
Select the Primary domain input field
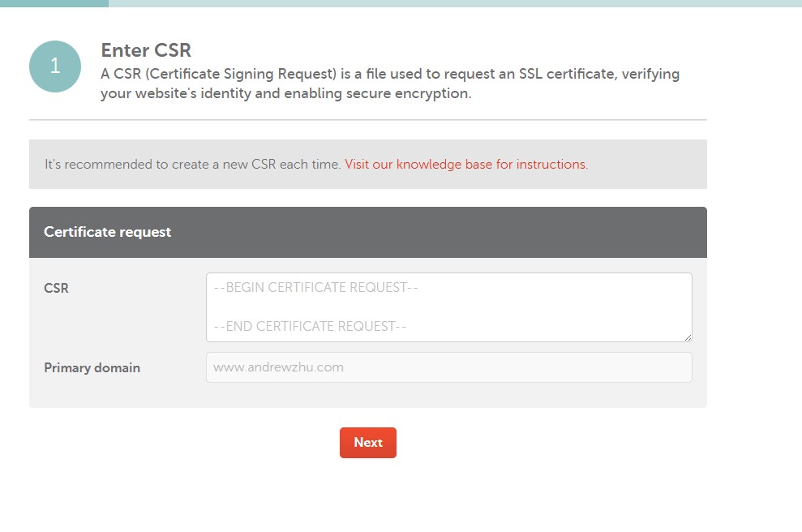click(x=449, y=367)
